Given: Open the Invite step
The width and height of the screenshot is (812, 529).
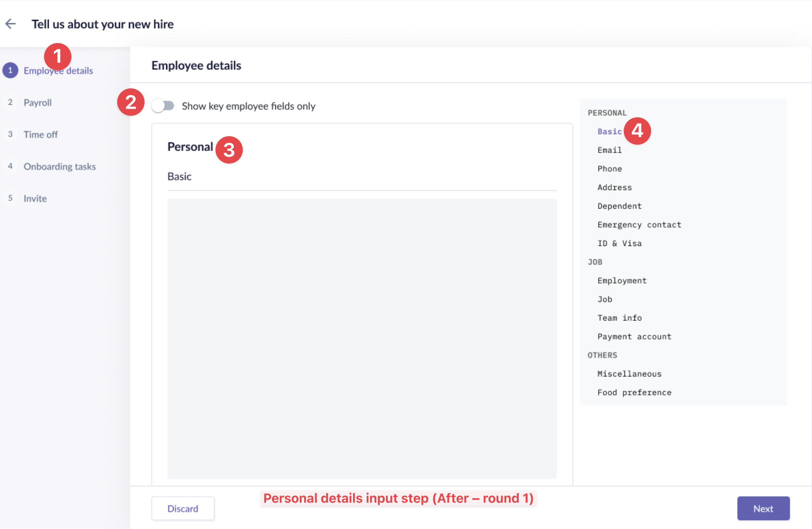Looking at the screenshot, I should click(35, 198).
